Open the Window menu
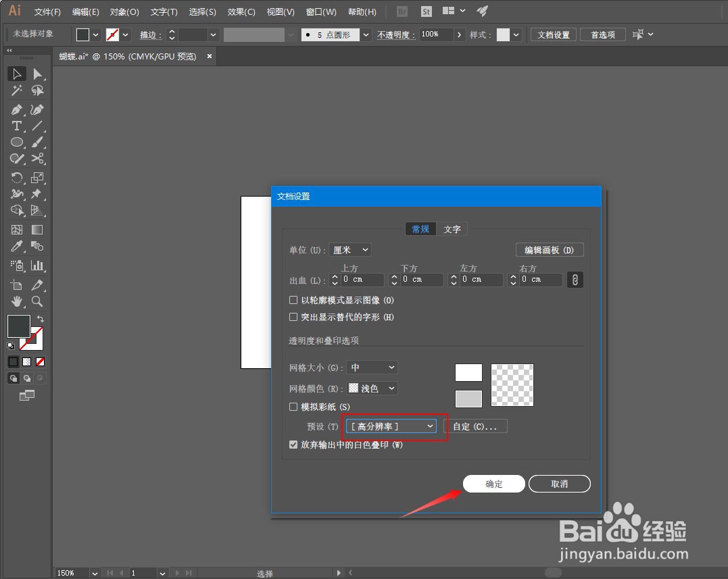 click(x=321, y=12)
